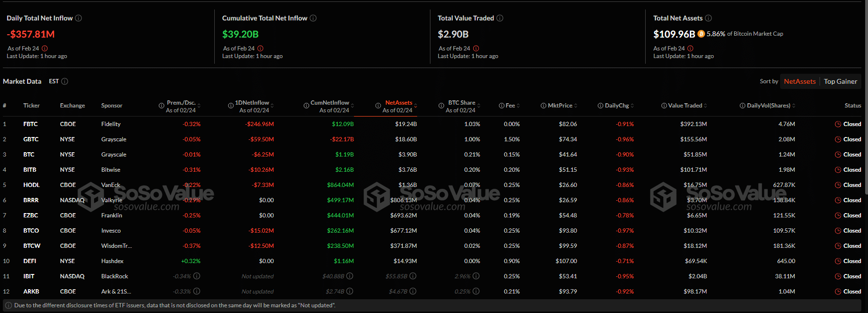The height and width of the screenshot is (313, 868).
Task: Click info icon in the bottom disclosure note
Action: pos(9,305)
